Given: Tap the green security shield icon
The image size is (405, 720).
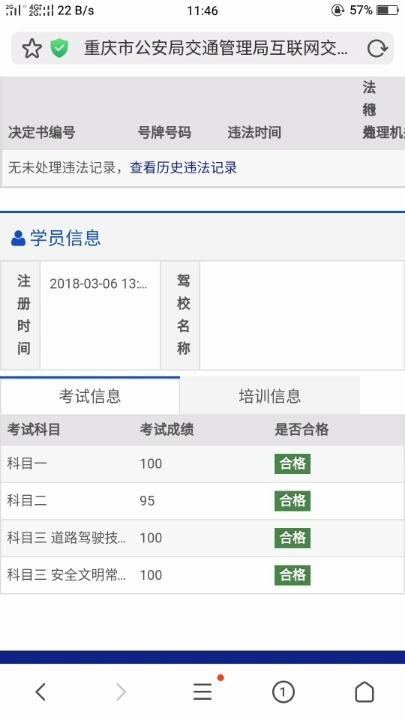Looking at the screenshot, I should tap(59, 48).
